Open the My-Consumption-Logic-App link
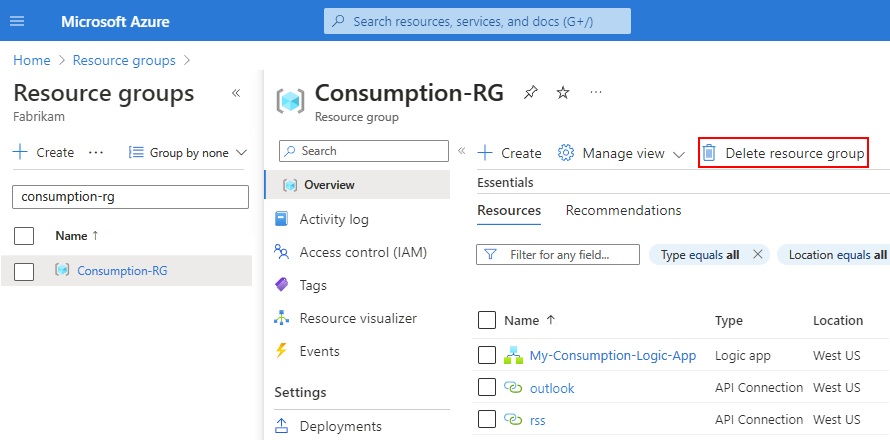Viewport: 890px width, 440px height. point(612,355)
